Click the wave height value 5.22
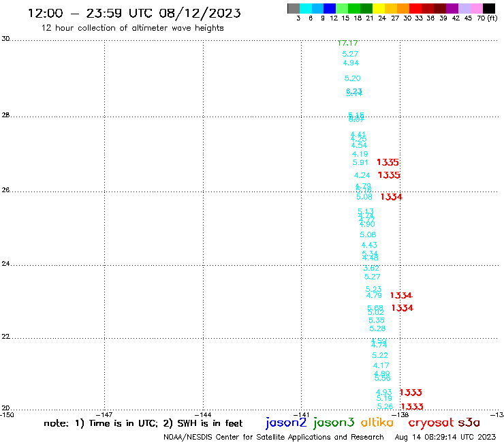 point(380,355)
